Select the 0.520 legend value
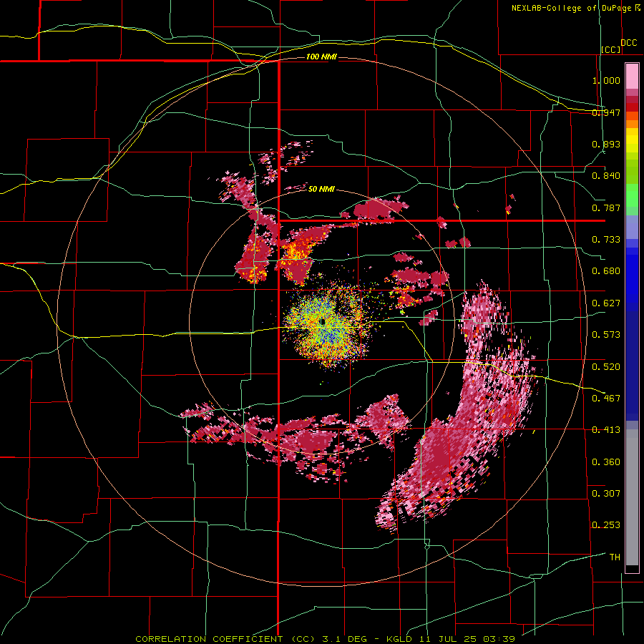The width and height of the screenshot is (644, 644). click(x=606, y=367)
